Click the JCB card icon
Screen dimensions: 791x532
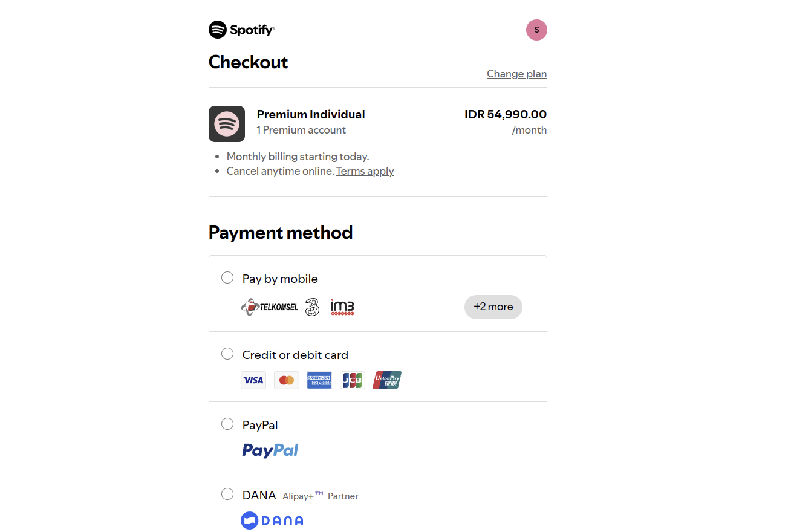tap(353, 380)
